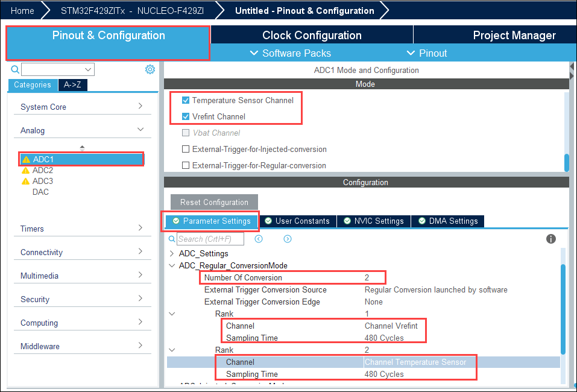Image resolution: width=577 pixels, height=392 pixels.
Task: Go to Home in the breadcrumb
Action: click(x=22, y=10)
